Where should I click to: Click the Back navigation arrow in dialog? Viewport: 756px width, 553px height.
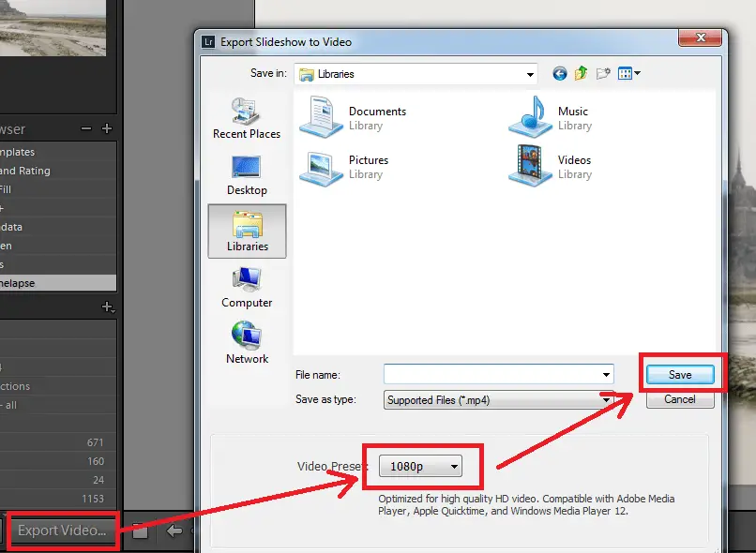coord(560,73)
